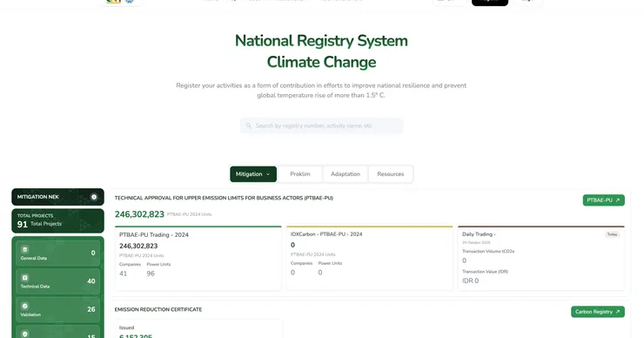644x338 pixels.
Task: Click the Daily Trading card
Action: coord(541,258)
